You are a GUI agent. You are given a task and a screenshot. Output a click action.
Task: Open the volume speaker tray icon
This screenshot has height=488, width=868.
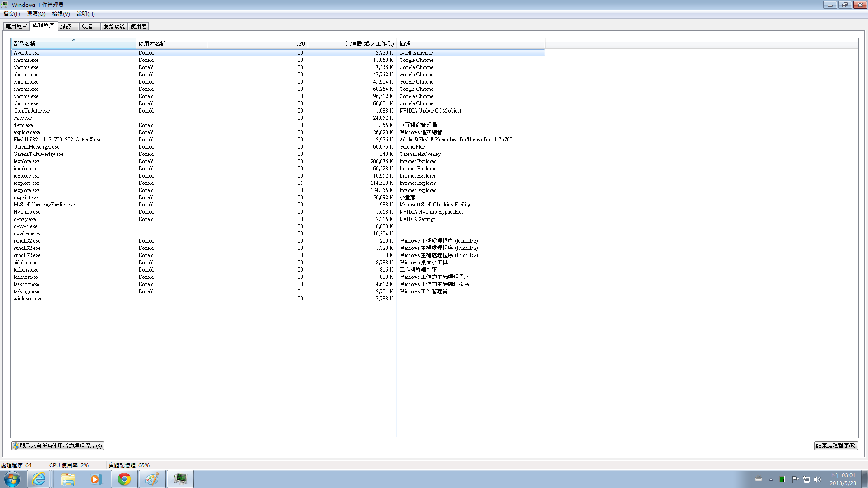point(817,479)
